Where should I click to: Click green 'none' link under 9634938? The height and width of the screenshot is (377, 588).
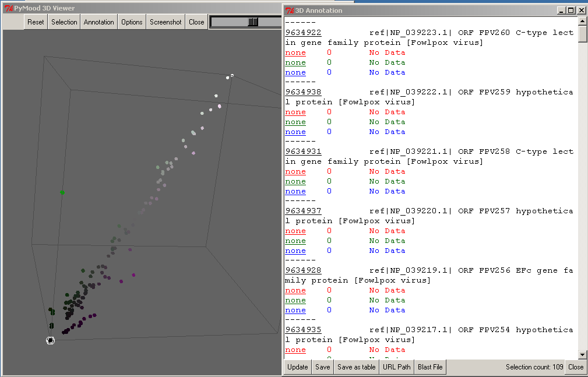pyautogui.click(x=295, y=122)
